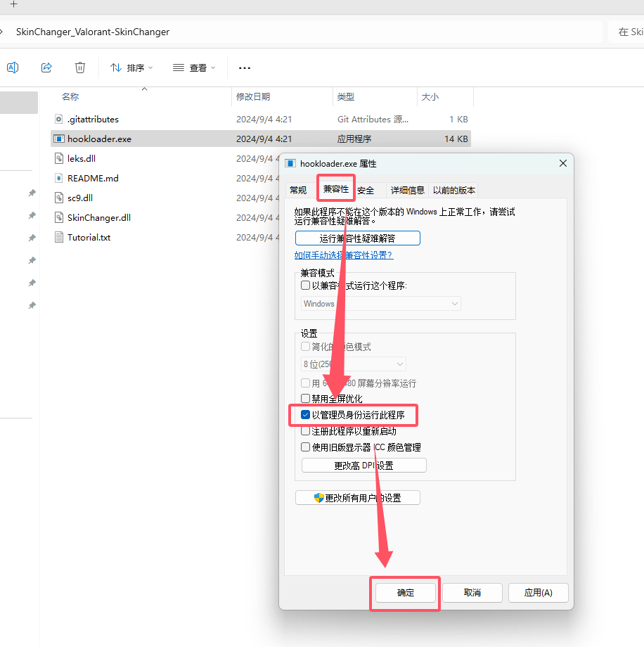644x647 pixels.
Task: Switch to the 兼容性 tab
Action: 336,189
